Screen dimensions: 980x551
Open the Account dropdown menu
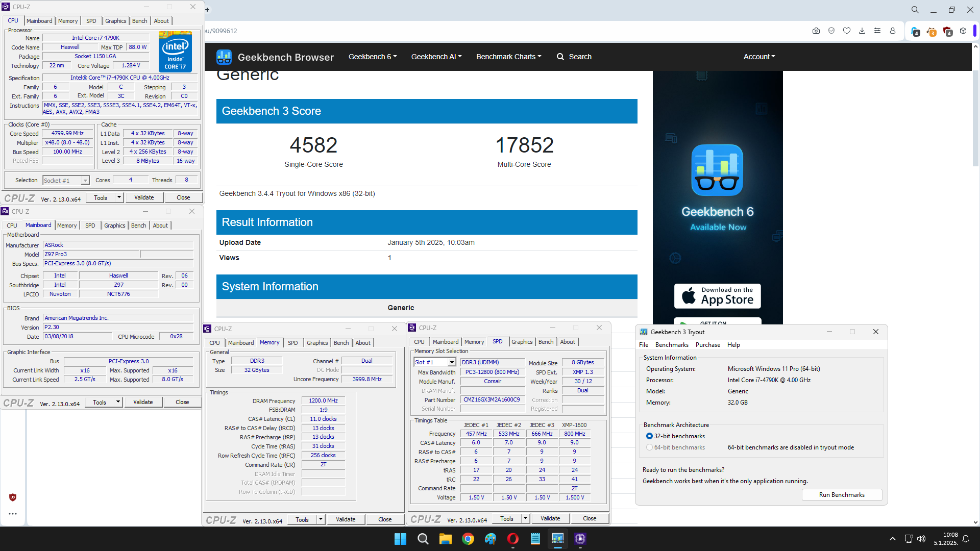pyautogui.click(x=759, y=57)
